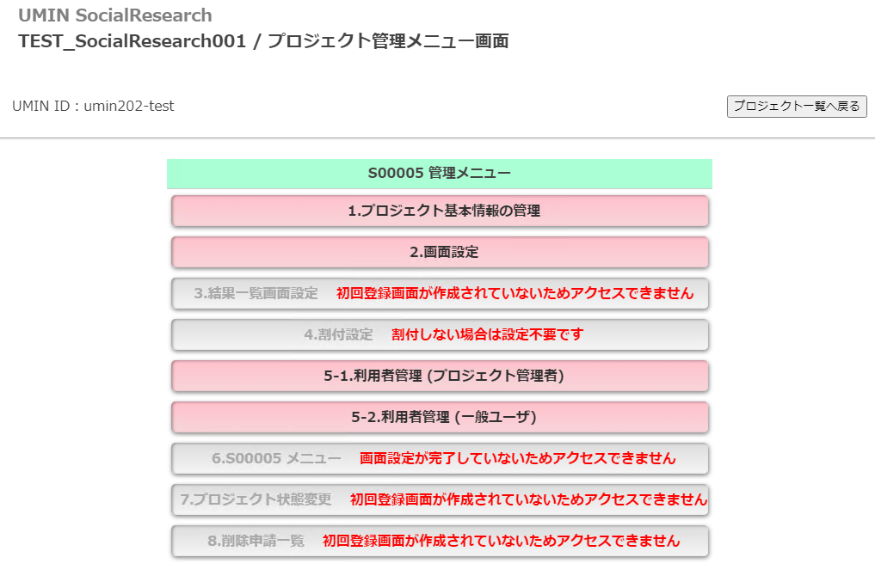Click the red warning beside 8.削除申請一覧
This screenshot has width=875, height=588.
pyautogui.click(x=501, y=541)
